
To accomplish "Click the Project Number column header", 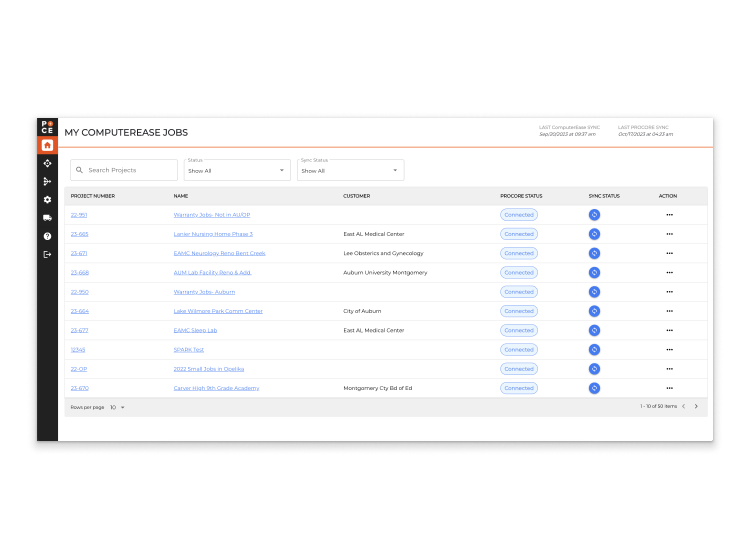I will pyautogui.click(x=93, y=196).
